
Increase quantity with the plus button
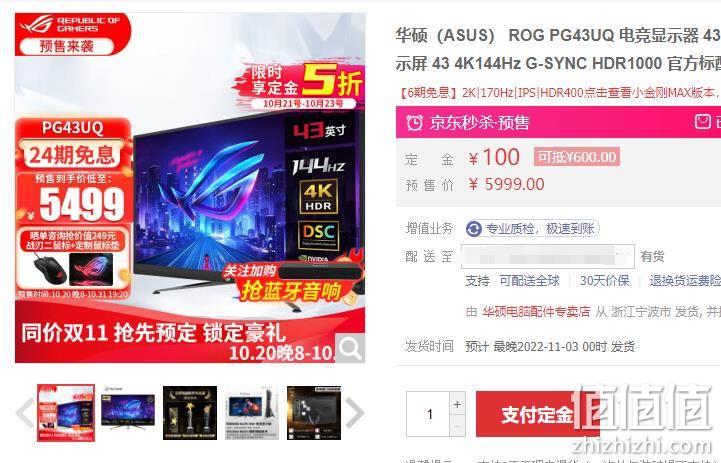tap(457, 404)
